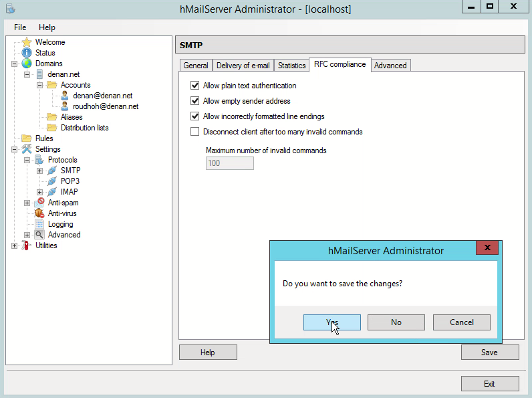The width and height of the screenshot is (532, 398).
Task: Click the denan.net server icon
Action: click(x=39, y=74)
